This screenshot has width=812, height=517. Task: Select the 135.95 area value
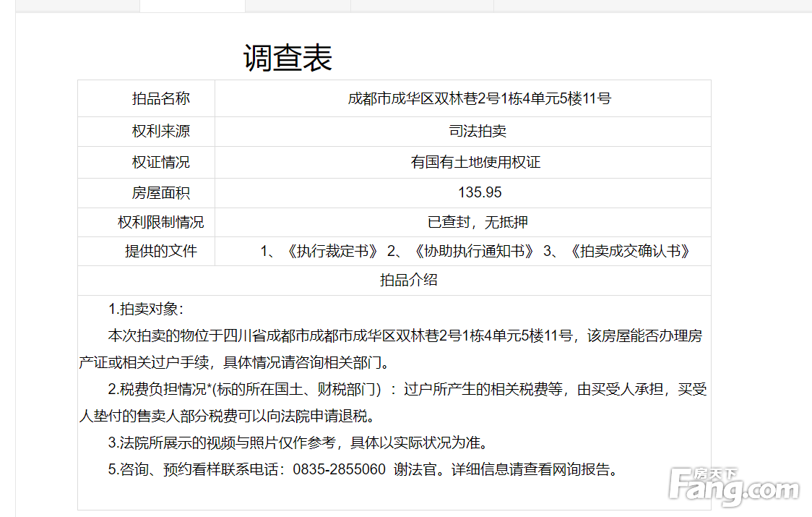pos(479,193)
